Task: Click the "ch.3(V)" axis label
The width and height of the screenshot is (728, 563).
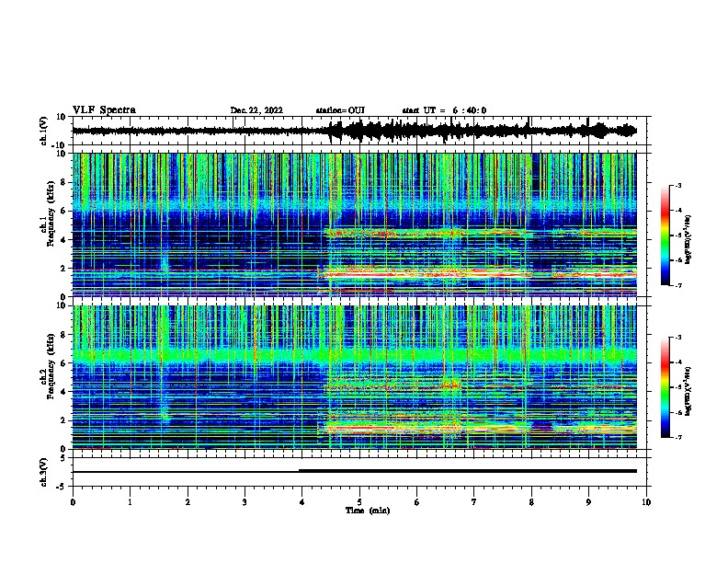Action: point(44,472)
